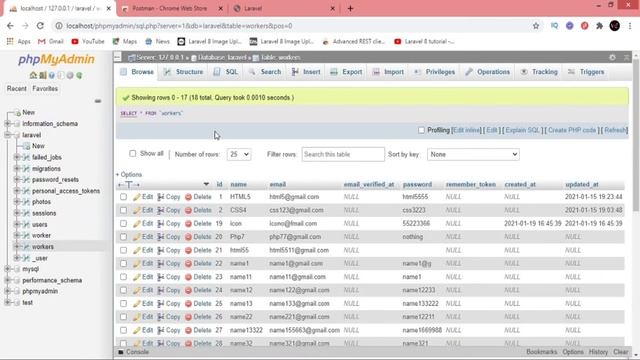Image resolution: width=640 pixels, height=360 pixels.
Task: Switch to the Structure tab
Action: pyautogui.click(x=183, y=72)
